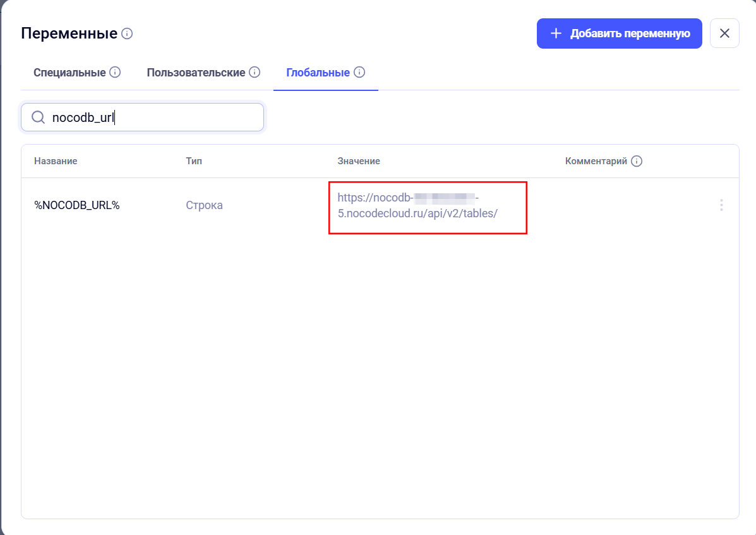The height and width of the screenshot is (535, 756).
Task: Open the three-dot menu for %NOCODB_URL%
Action: click(721, 205)
